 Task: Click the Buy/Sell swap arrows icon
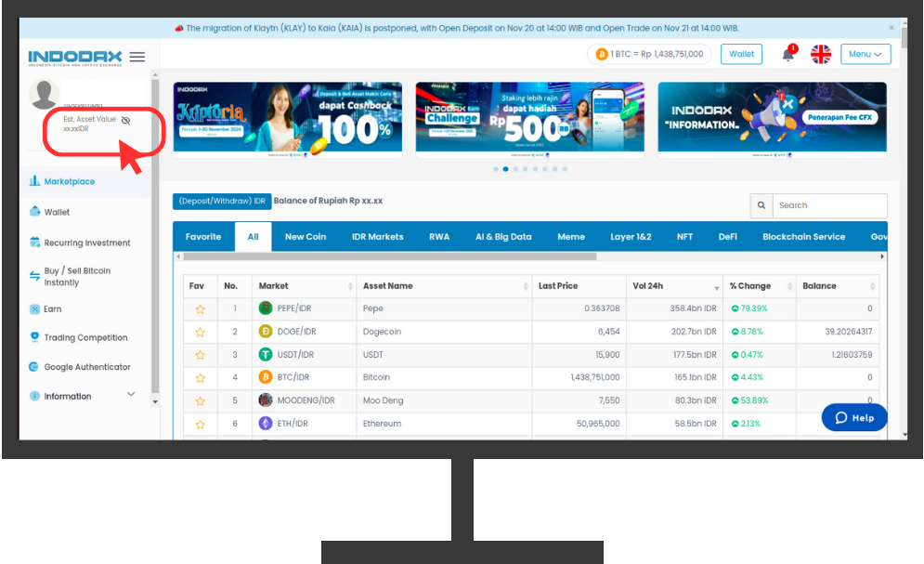[x=34, y=276]
